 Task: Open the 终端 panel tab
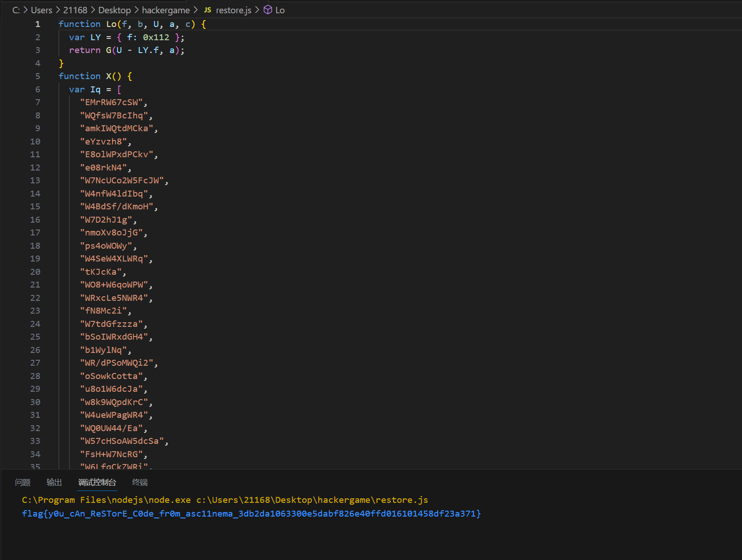click(140, 482)
